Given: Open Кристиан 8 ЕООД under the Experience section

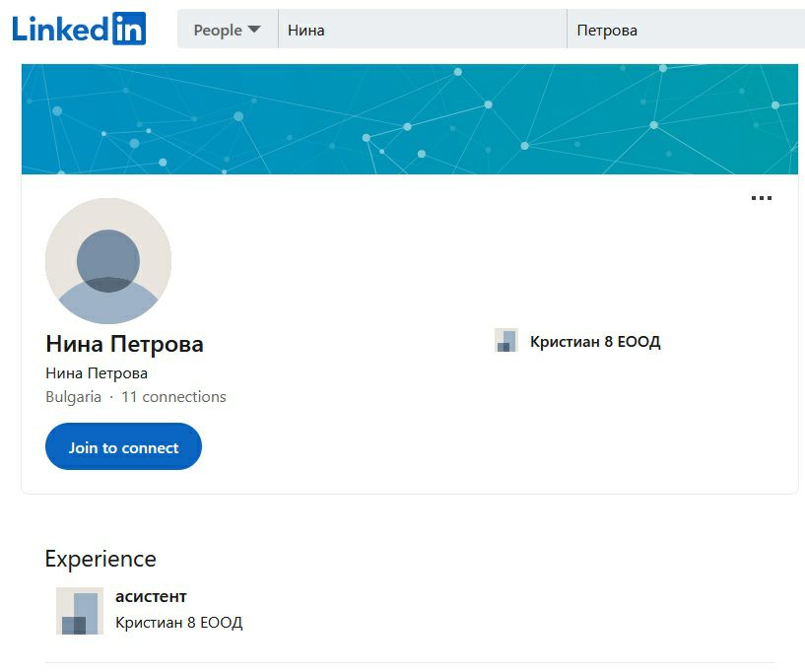Looking at the screenshot, I should pos(178,623).
